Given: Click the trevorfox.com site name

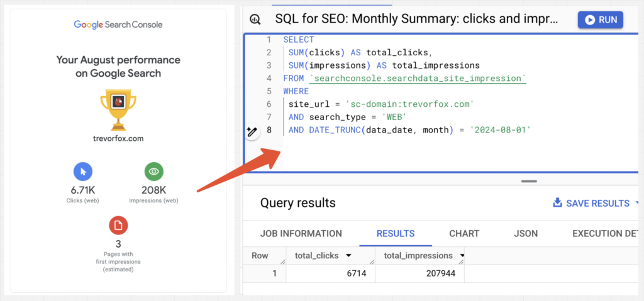Looking at the screenshot, I should [118, 138].
